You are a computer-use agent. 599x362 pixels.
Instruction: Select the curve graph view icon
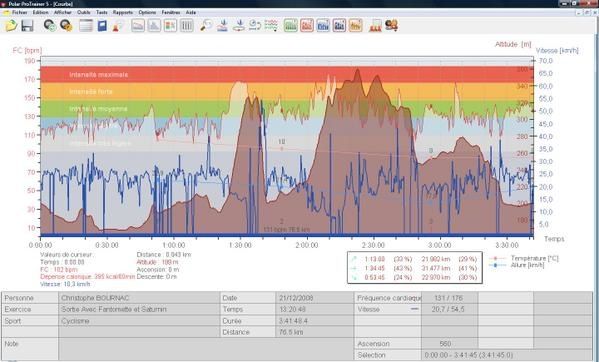pyautogui.click(x=138, y=26)
